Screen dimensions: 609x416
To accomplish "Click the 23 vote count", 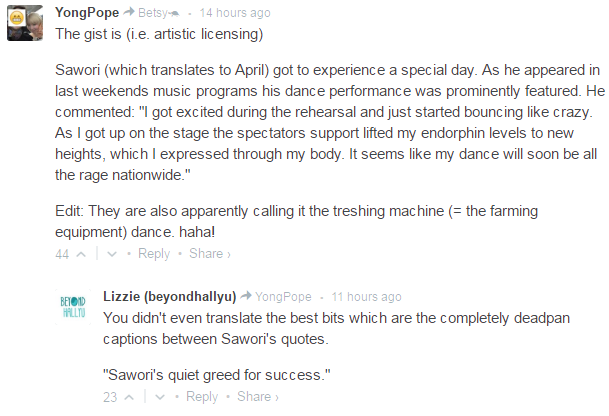I will point(110,397).
